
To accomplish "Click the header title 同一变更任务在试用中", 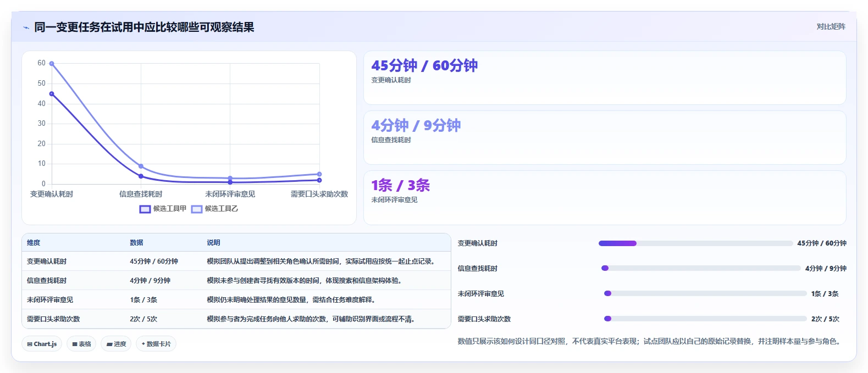I will pyautogui.click(x=144, y=27).
